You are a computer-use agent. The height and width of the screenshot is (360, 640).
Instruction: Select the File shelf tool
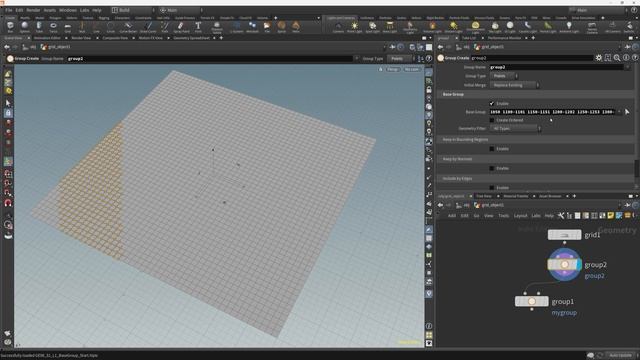pyautogui.click(x=267, y=27)
